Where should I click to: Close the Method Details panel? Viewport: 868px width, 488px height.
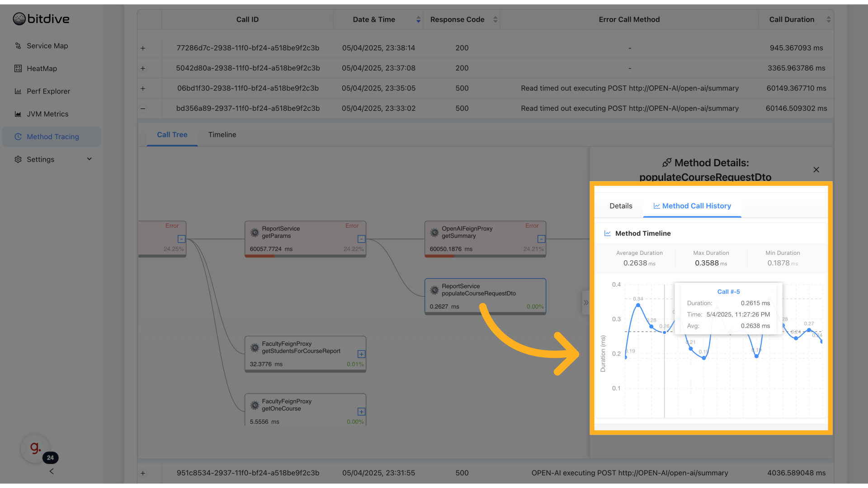816,170
